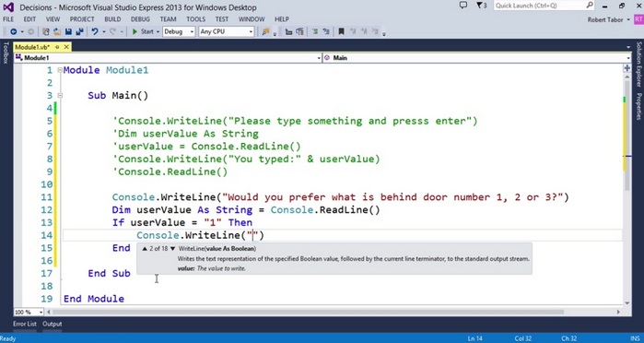Open the Properties side tab
Screen dimensions: 644x343
click(638, 106)
